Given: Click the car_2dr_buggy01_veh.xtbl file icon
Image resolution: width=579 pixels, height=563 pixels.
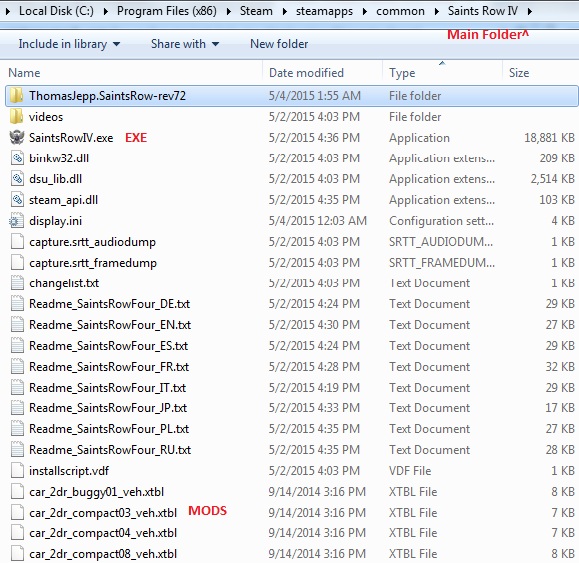Looking at the screenshot, I should coord(17,492).
